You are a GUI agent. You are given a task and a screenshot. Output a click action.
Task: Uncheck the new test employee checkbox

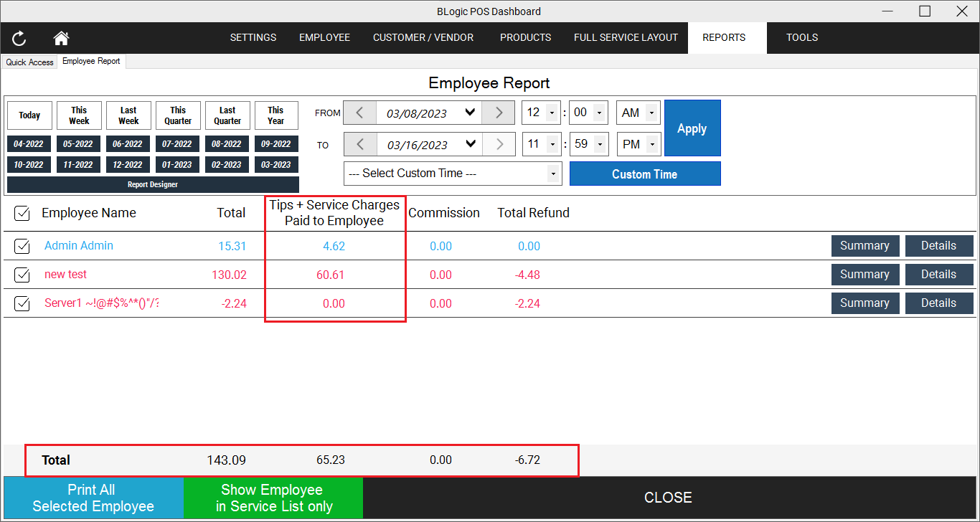pyautogui.click(x=22, y=275)
